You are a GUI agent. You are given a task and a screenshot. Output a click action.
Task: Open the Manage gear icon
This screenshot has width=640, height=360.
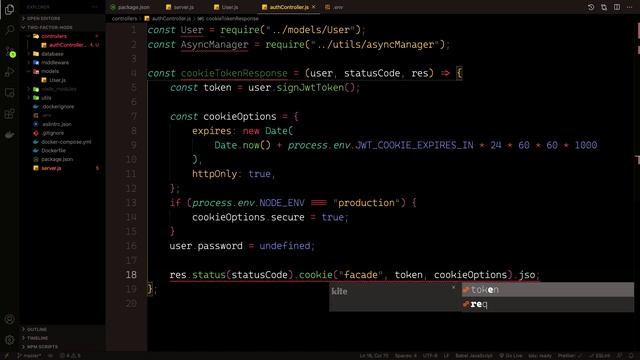(9, 340)
